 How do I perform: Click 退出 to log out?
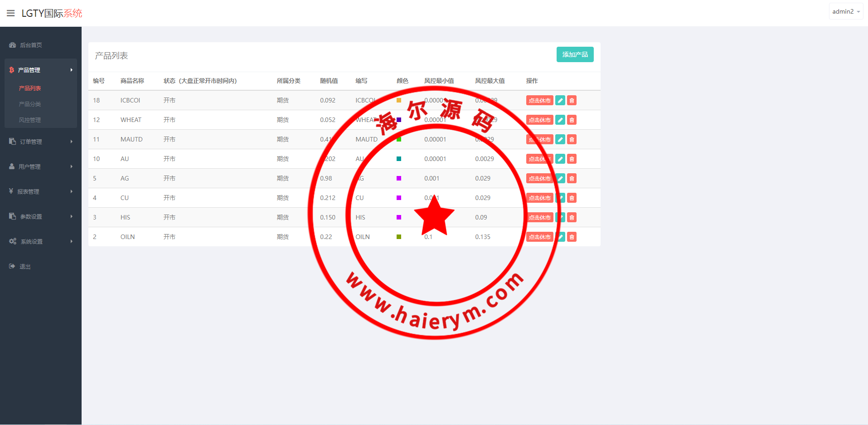25,267
